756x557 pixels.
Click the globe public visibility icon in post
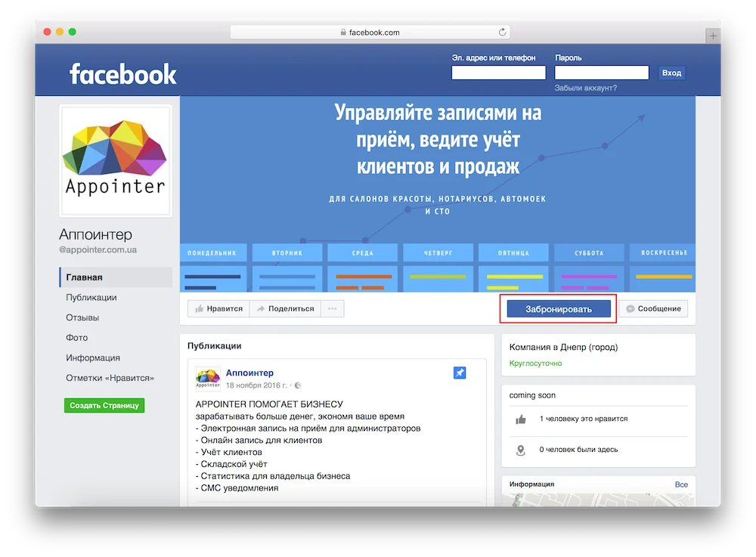tap(298, 385)
